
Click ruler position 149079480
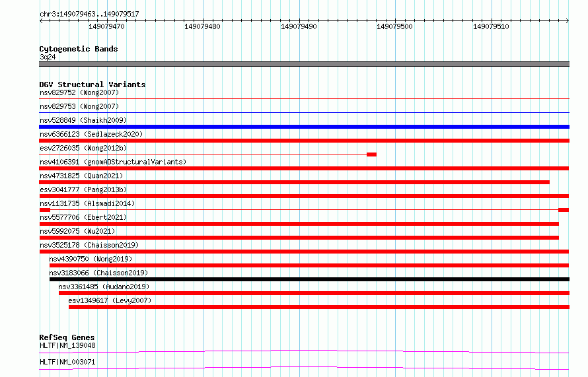click(203, 26)
